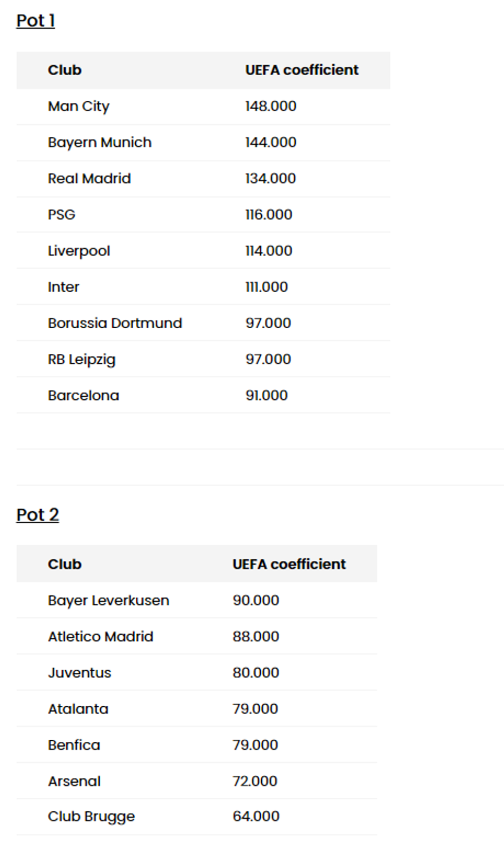Click the Barcelona row label

coord(84,396)
